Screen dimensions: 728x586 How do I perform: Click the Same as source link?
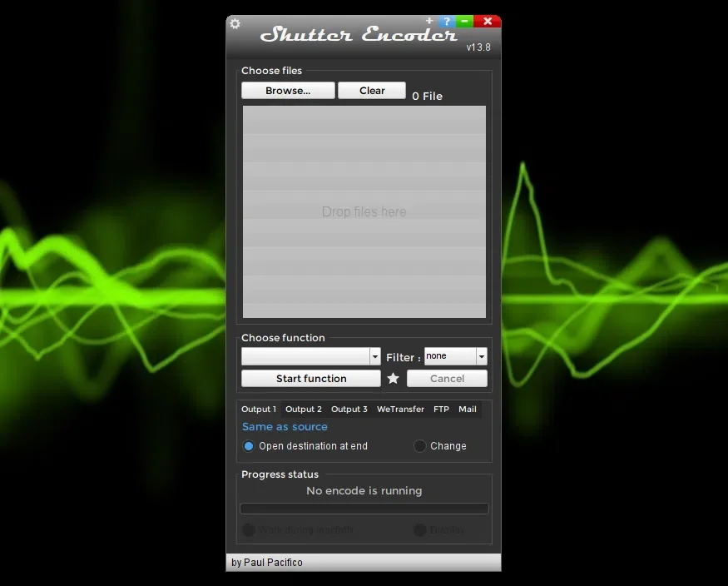[285, 426]
